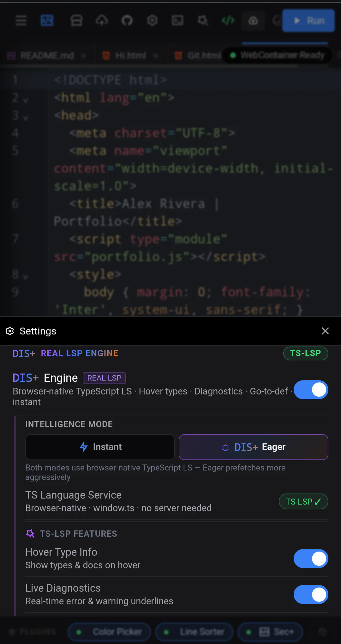Open the terminal icon
Screen dimensions: 341x644
click(x=177, y=21)
